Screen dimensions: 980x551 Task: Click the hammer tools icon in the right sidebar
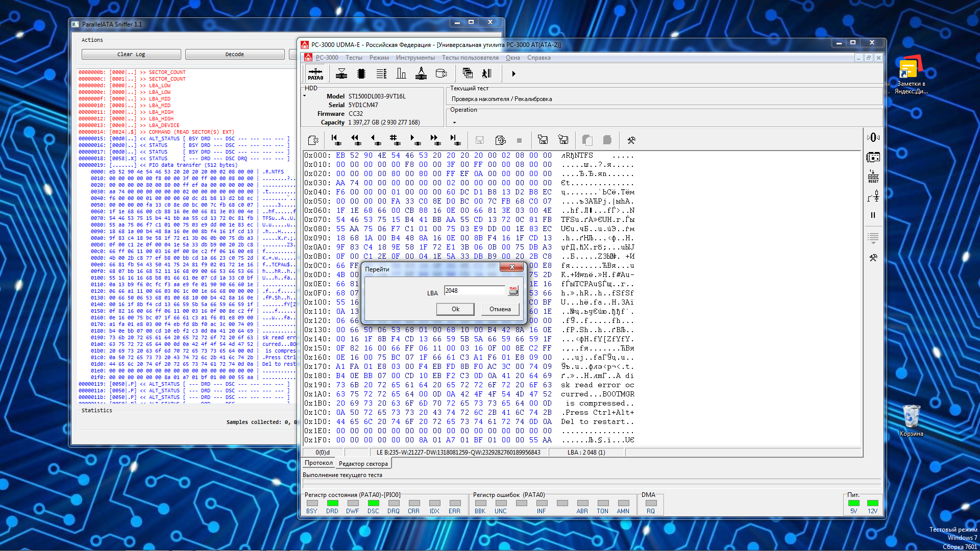coord(873,258)
